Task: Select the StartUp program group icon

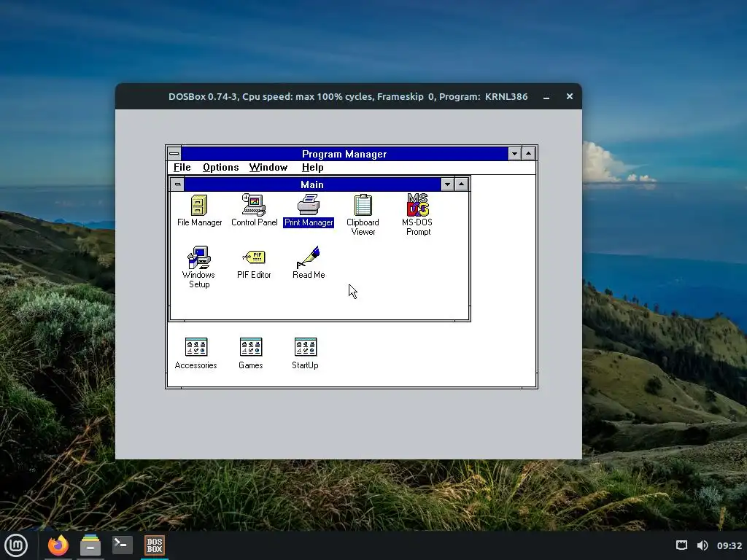Action: [x=306, y=347]
